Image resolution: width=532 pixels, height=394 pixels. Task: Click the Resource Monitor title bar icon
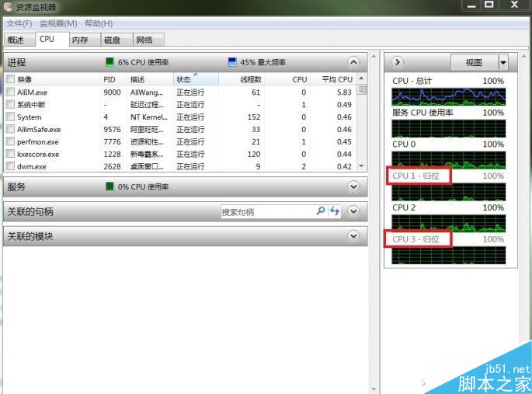click(8, 6)
